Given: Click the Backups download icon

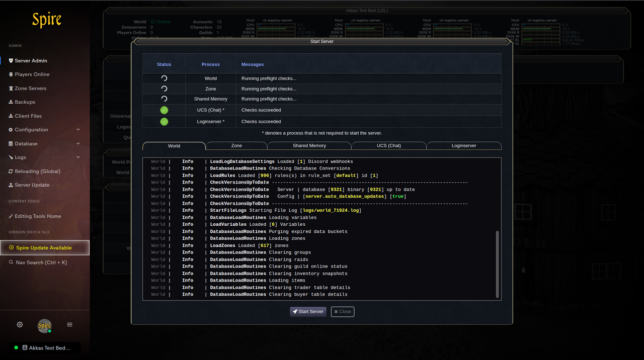Looking at the screenshot, I should pos(11,102).
